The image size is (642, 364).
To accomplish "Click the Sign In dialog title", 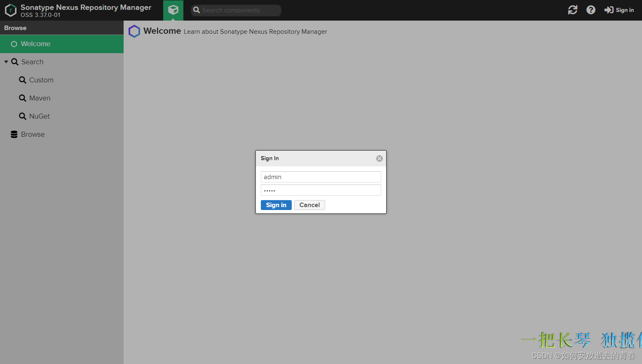I will (x=270, y=159).
